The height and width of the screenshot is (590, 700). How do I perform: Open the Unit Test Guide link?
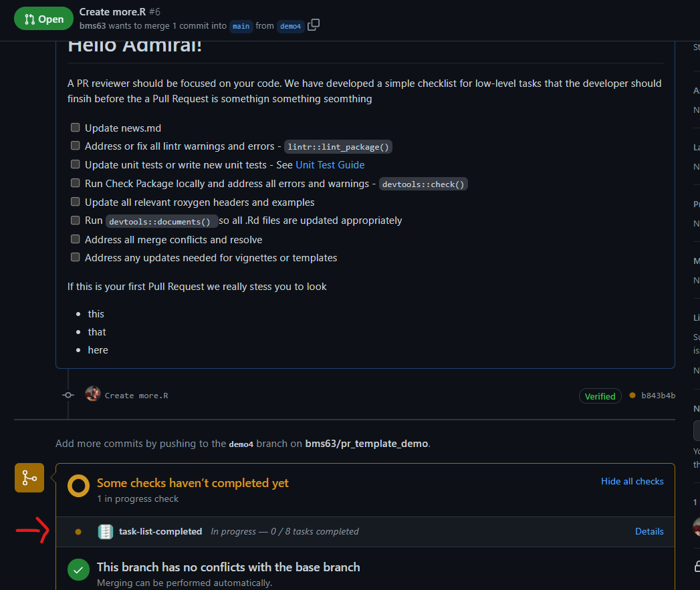(x=330, y=164)
